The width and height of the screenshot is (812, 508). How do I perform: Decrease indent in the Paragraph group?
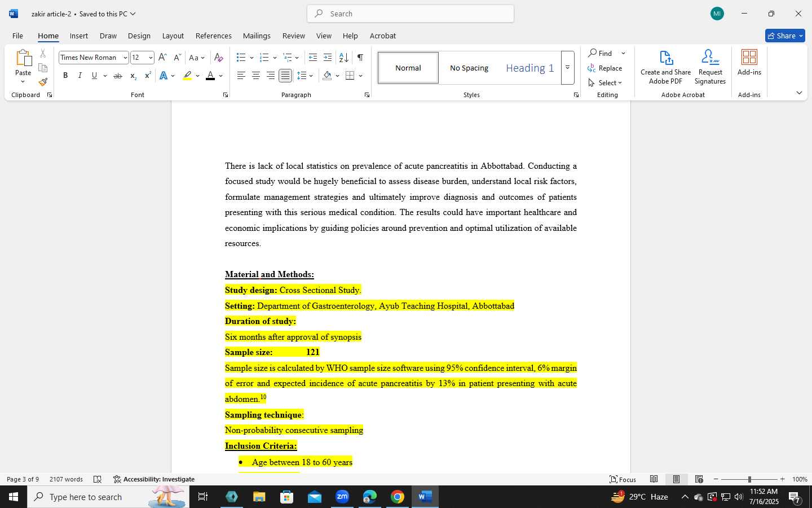click(x=313, y=58)
